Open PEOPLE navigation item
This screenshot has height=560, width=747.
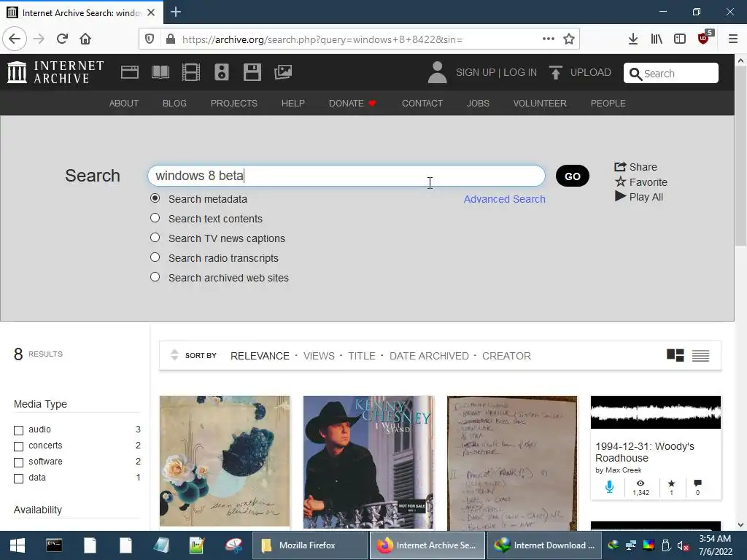pos(608,104)
